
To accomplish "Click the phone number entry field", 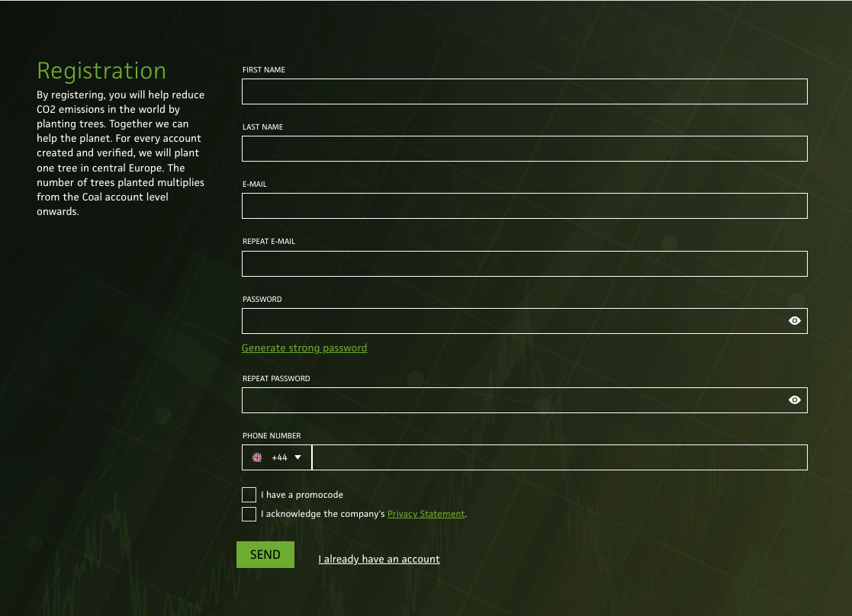I will tap(560, 457).
